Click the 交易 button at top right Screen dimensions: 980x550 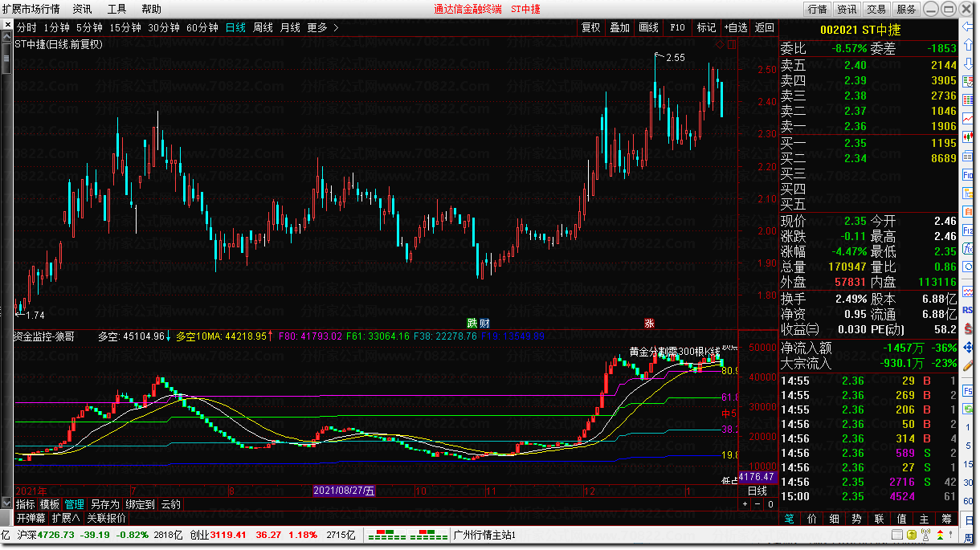[876, 9]
